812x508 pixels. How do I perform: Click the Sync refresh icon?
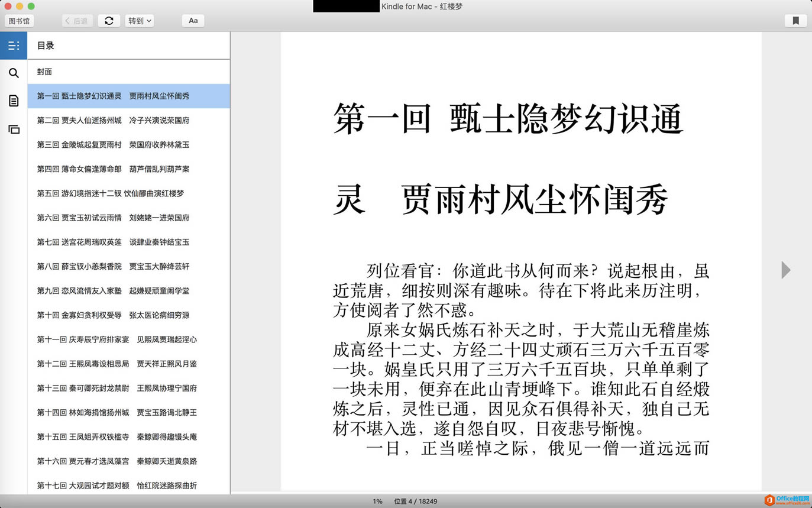coord(109,20)
